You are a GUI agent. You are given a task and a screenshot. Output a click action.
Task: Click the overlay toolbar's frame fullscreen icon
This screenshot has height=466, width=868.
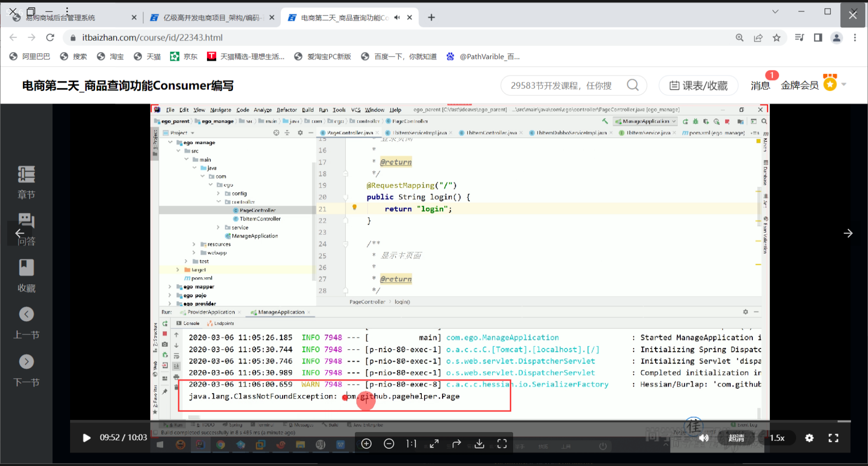(x=502, y=444)
